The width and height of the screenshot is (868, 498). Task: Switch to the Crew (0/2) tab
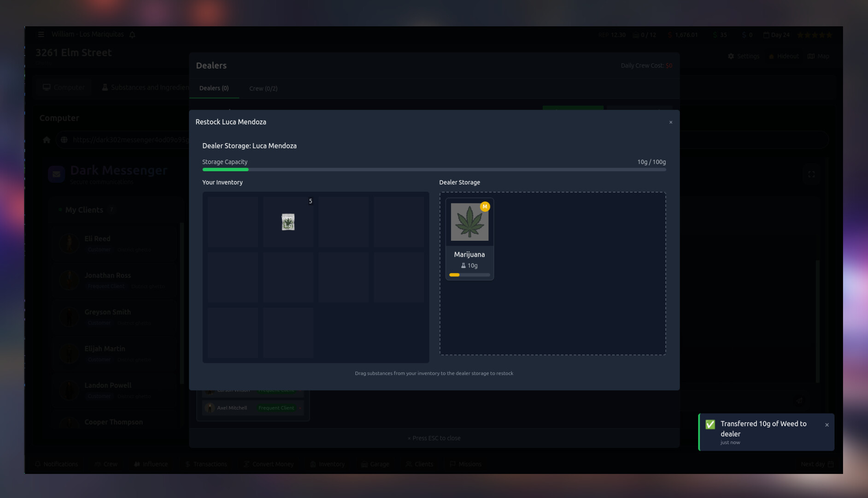263,88
